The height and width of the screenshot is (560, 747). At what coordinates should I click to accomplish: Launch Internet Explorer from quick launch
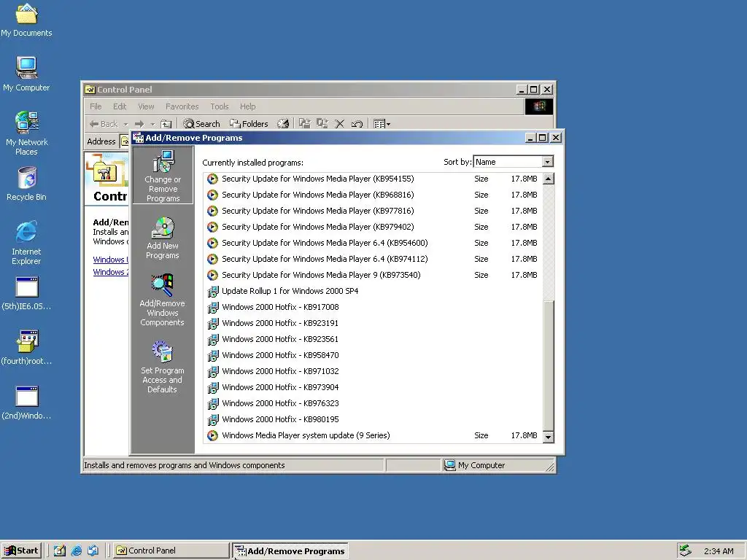tap(76, 551)
